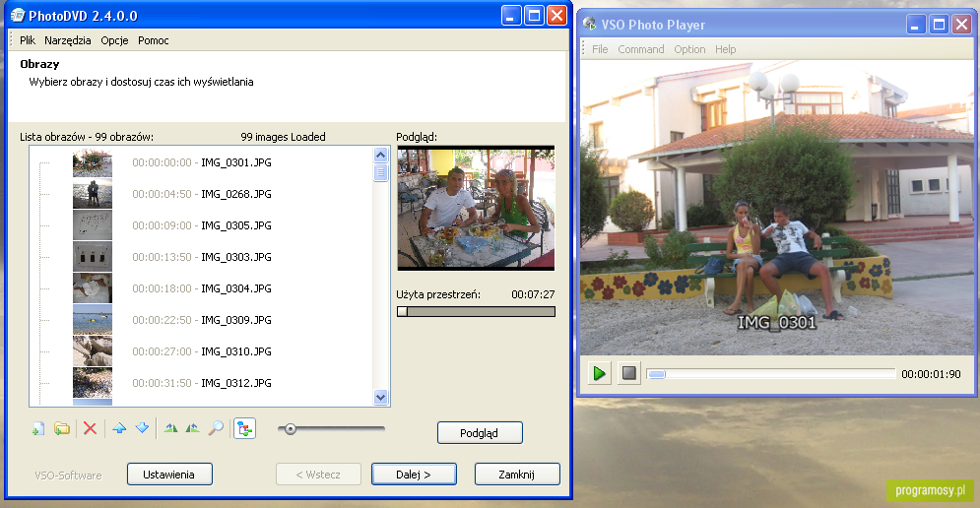Open File menu in VSO Photo Player
This screenshot has width=980, height=508.
pyautogui.click(x=600, y=49)
